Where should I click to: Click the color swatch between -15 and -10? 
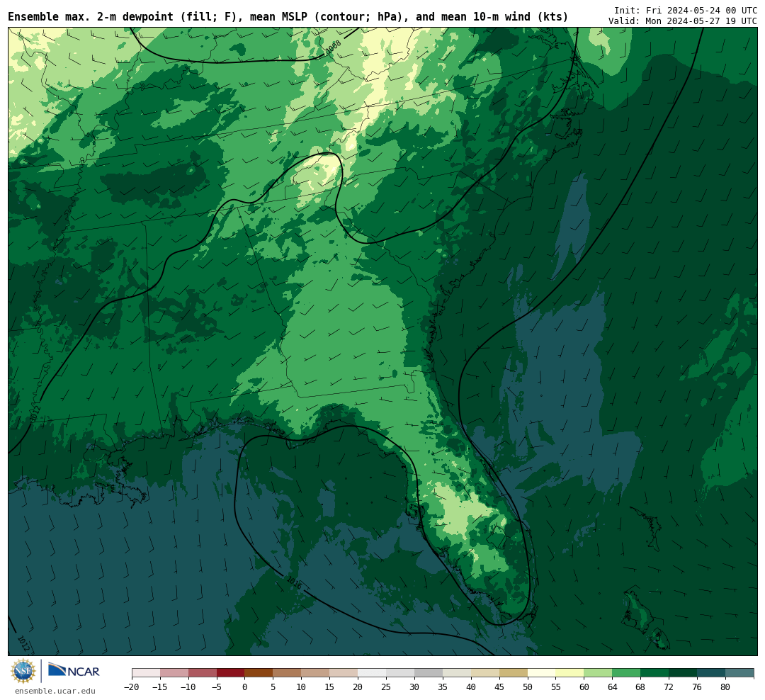174,673
